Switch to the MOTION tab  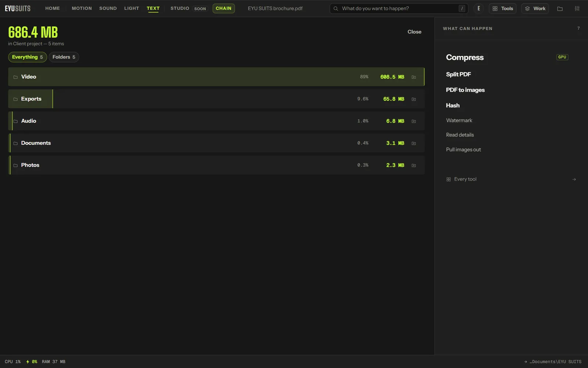pos(82,8)
